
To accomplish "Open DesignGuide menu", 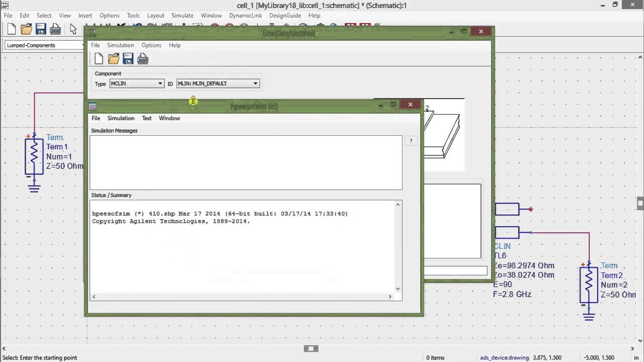I will click(x=285, y=16).
